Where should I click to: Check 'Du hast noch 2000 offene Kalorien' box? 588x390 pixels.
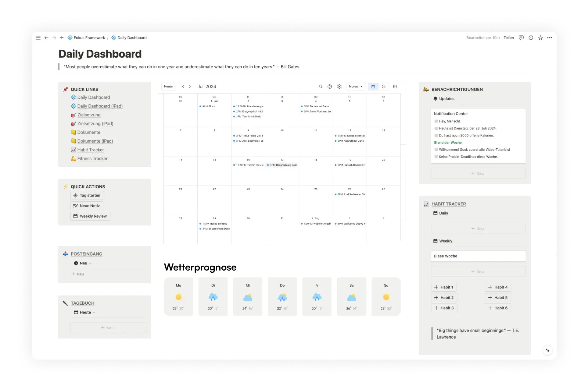point(436,136)
